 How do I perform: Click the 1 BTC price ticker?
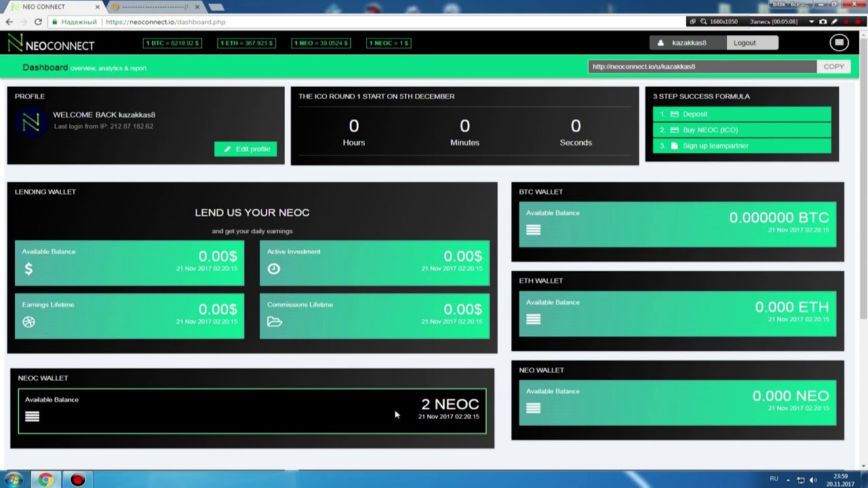tap(172, 43)
